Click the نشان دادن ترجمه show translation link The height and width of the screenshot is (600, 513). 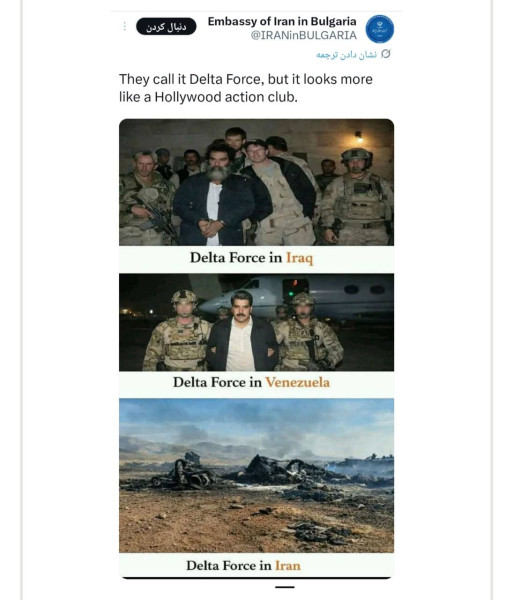347,55
